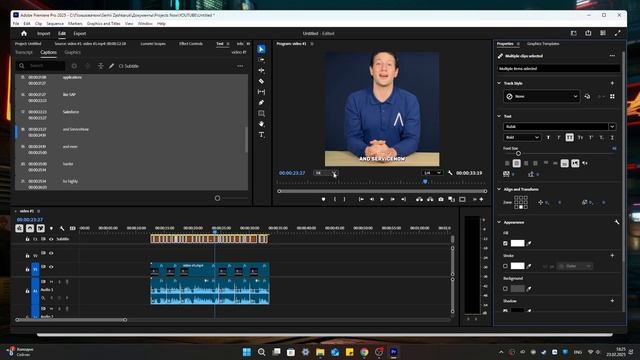Screen dimensions: 640x360
Task: Collapse the Appearance section
Action: click(499, 222)
